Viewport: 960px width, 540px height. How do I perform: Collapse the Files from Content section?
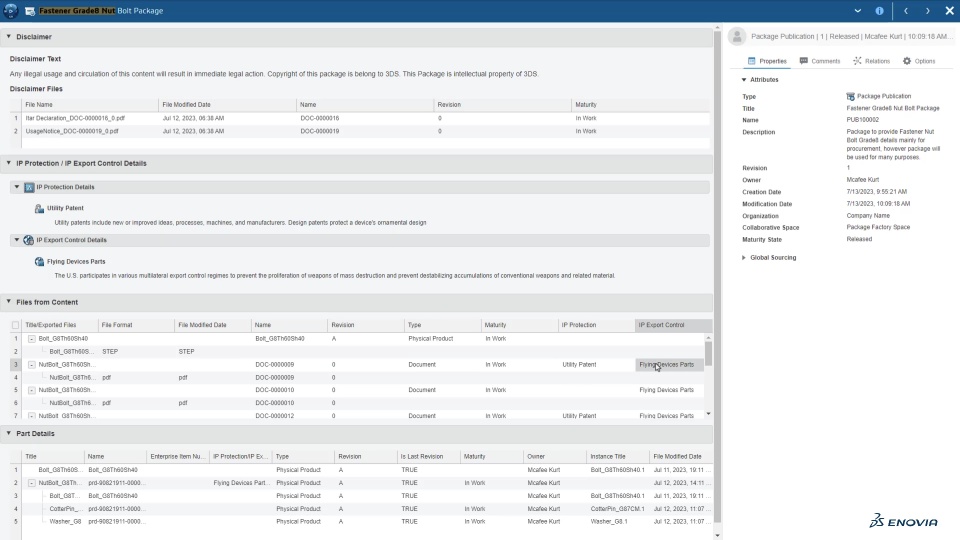[9, 302]
